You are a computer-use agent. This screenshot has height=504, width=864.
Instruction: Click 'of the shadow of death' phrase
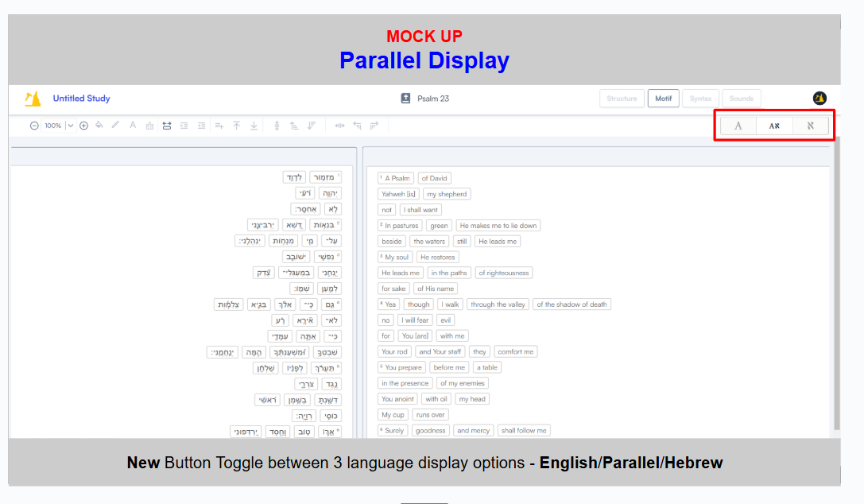571,304
